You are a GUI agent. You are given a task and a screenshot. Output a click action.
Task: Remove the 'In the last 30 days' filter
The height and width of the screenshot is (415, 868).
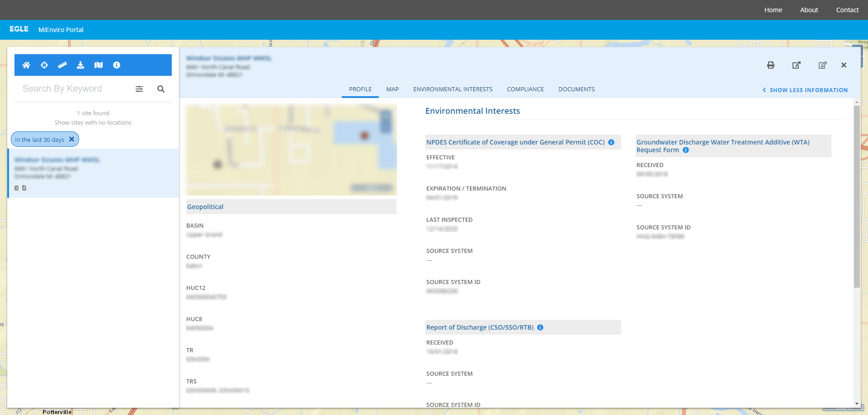(71, 139)
